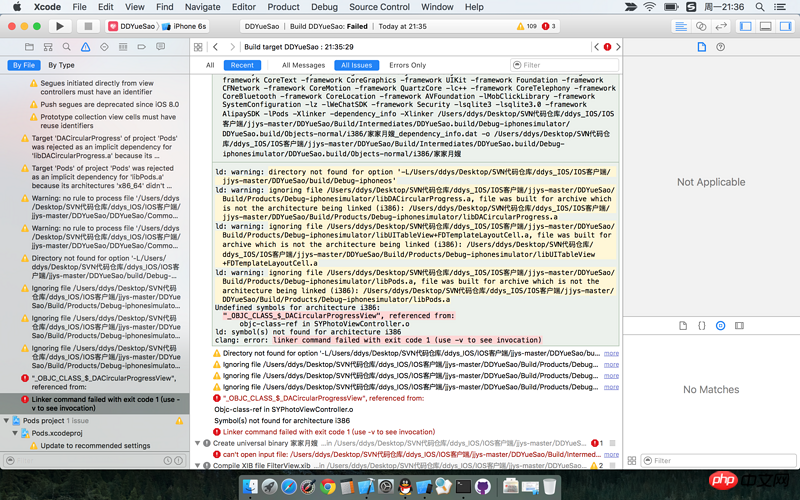Show transcript for Create universal binary step

click(x=612, y=443)
